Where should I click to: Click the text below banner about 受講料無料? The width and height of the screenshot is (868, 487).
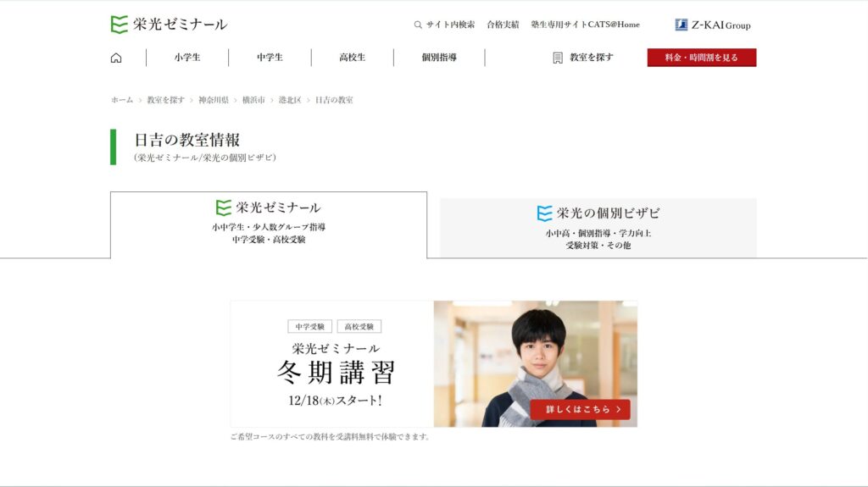(x=330, y=437)
